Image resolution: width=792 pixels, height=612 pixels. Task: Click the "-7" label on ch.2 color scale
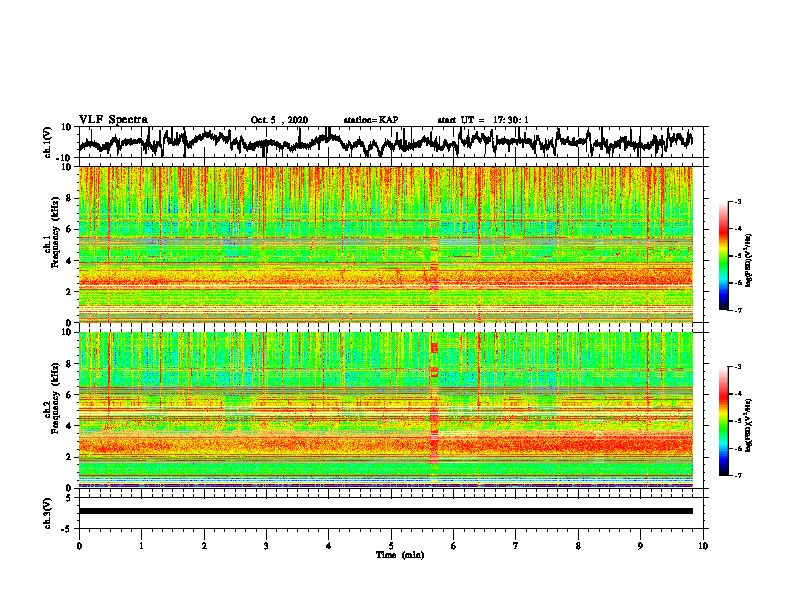[738, 475]
